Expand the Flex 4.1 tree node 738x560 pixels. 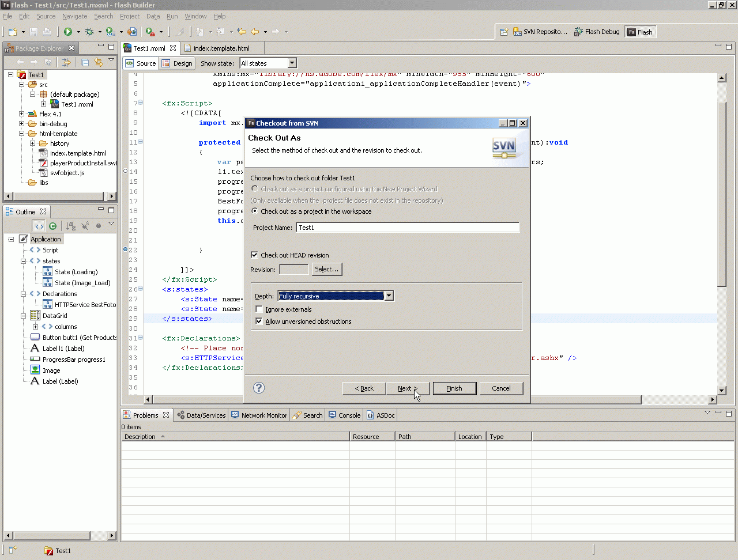click(x=22, y=114)
